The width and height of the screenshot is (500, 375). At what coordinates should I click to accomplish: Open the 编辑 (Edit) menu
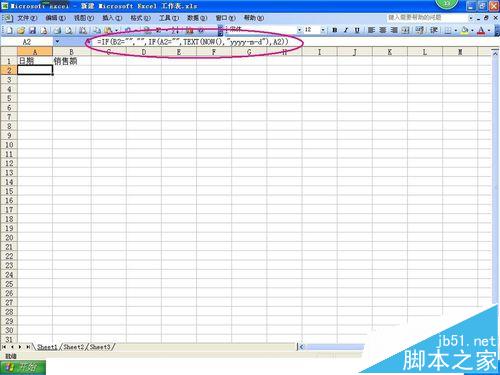56,18
